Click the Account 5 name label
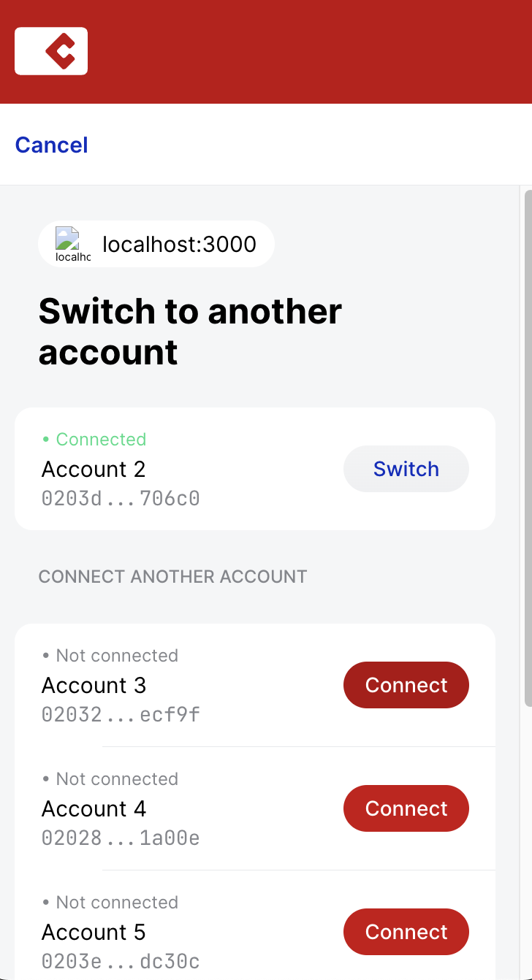532x980 pixels. pyautogui.click(x=94, y=932)
